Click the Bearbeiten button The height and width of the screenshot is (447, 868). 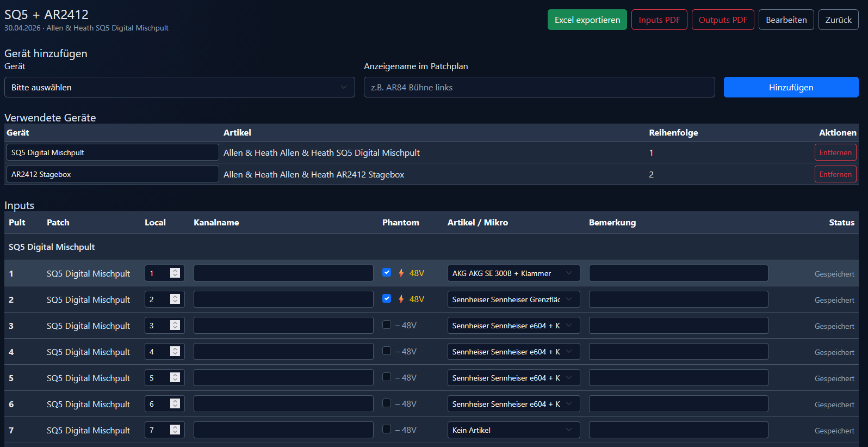(x=786, y=20)
